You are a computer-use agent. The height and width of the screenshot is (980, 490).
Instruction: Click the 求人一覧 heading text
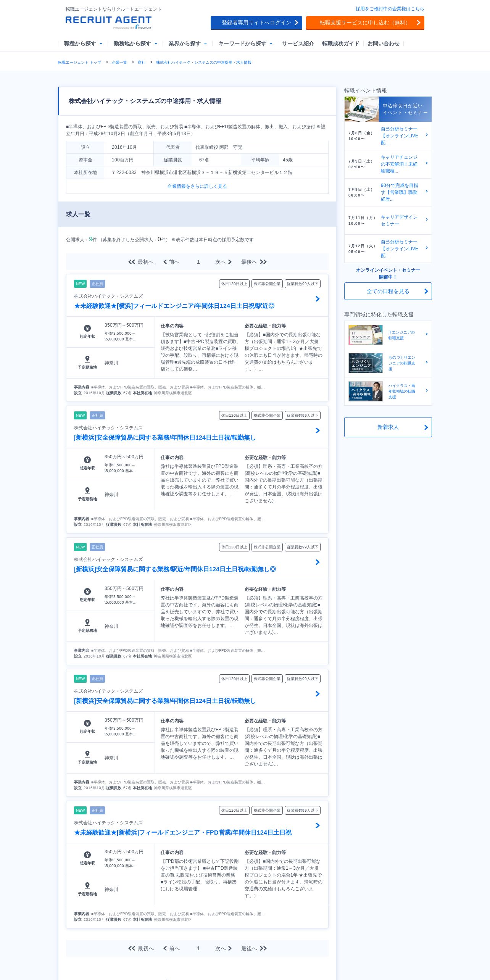(x=78, y=214)
